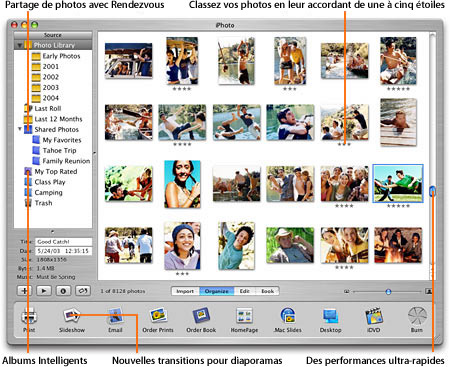The width and height of the screenshot is (450, 367).
Task: Click the Source column header
Action: point(53,35)
